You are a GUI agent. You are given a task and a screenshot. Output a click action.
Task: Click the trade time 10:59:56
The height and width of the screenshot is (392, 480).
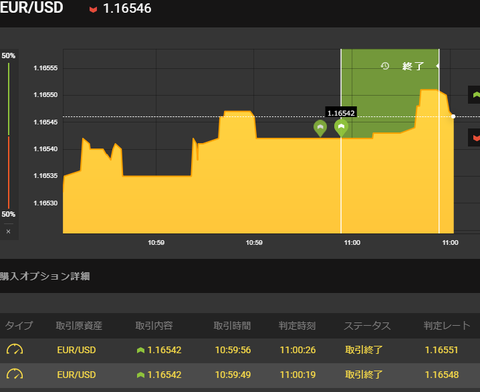(233, 350)
